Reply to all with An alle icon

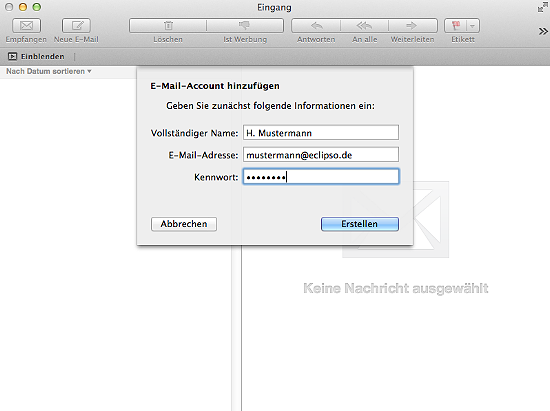tap(364, 26)
